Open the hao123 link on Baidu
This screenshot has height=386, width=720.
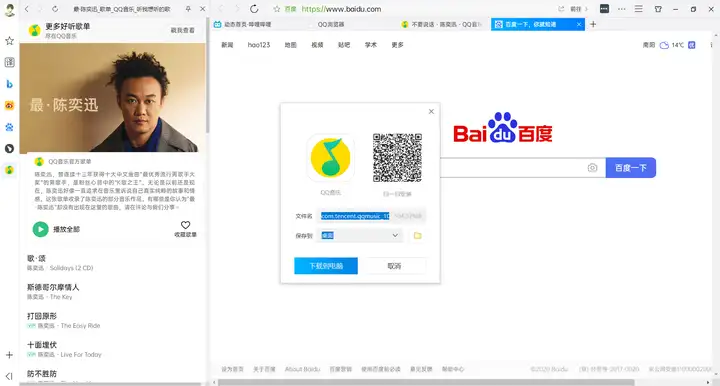(x=259, y=45)
